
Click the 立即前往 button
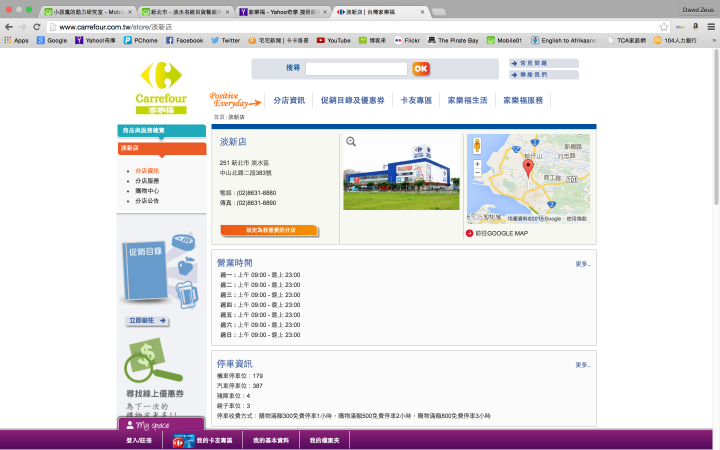point(147,321)
